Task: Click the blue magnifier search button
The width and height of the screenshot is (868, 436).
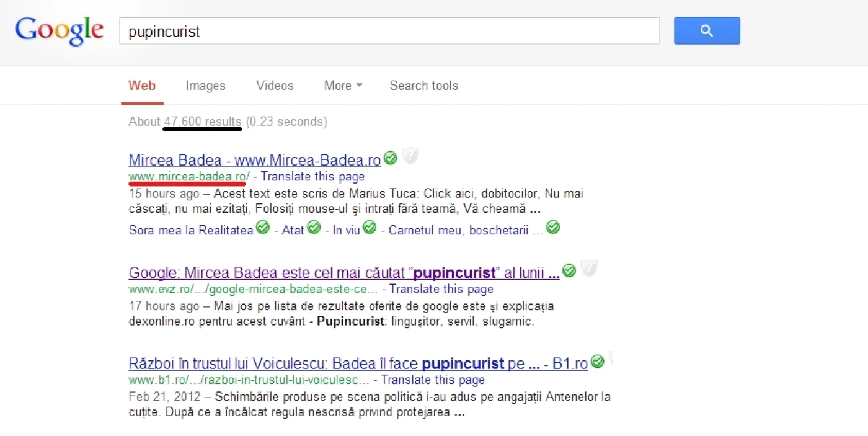Action: coord(707,31)
